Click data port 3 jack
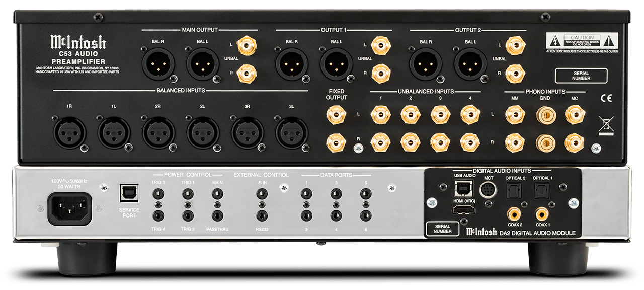Image resolution: width=644 pixels, height=290 pixels. [x=336, y=193]
